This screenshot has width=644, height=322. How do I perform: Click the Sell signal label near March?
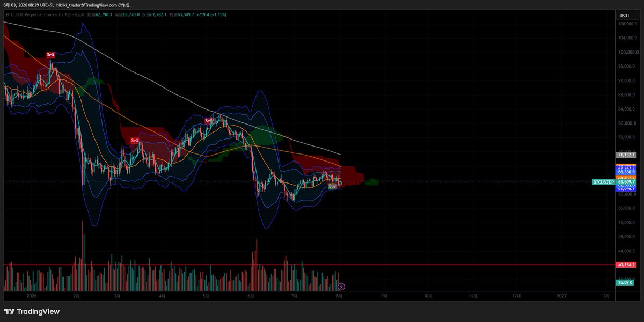click(x=136, y=141)
